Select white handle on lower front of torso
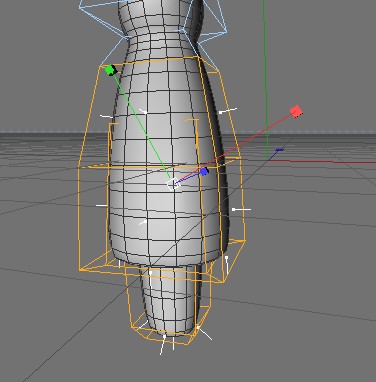Screen dimensions: 376x382 (143, 222)
